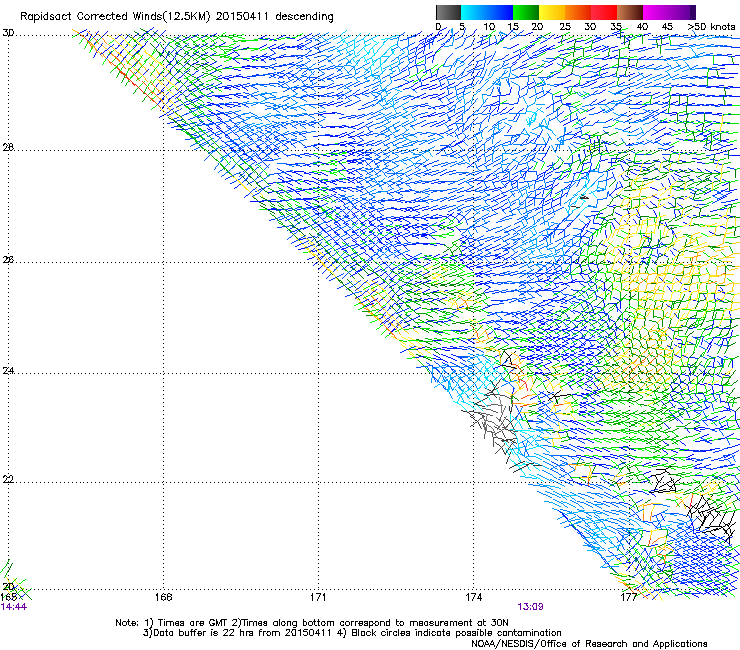The image size is (740, 650).
Task: Click the latitude label 22
Action: (x=8, y=480)
